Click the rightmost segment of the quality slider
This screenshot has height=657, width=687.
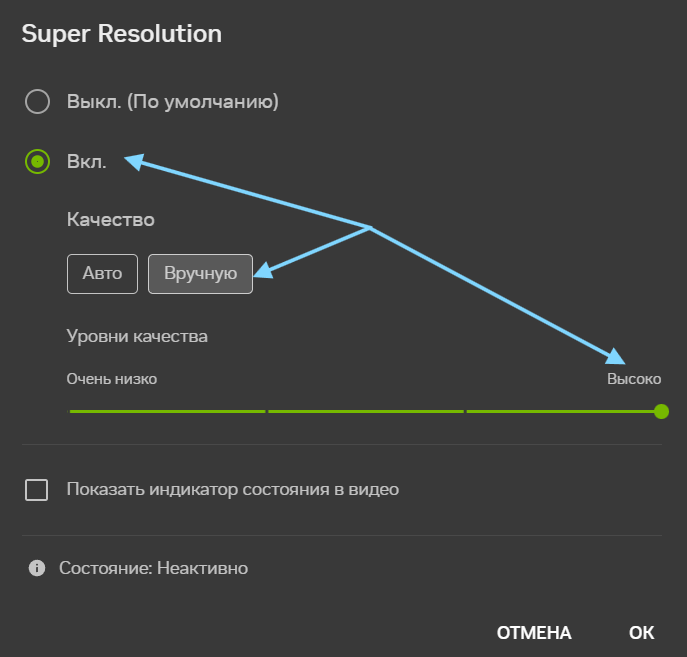tap(560, 411)
